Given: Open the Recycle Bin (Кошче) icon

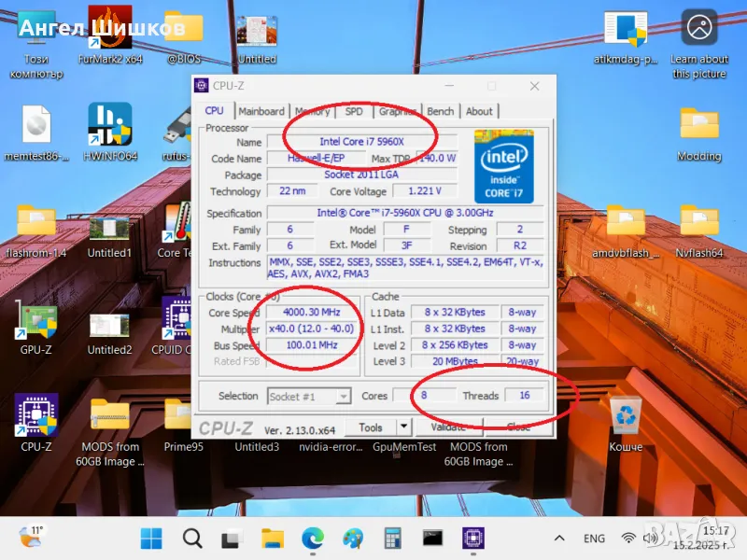Looking at the screenshot, I should click(625, 415).
